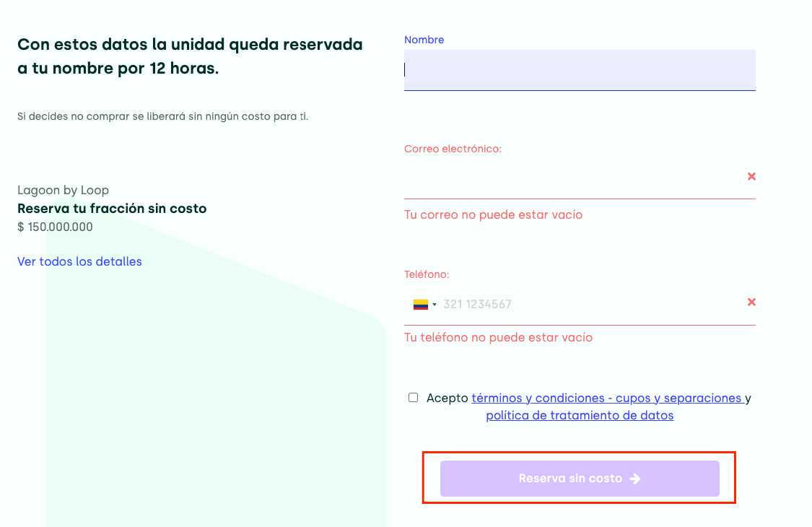Focus the Nombre input field

point(580,70)
